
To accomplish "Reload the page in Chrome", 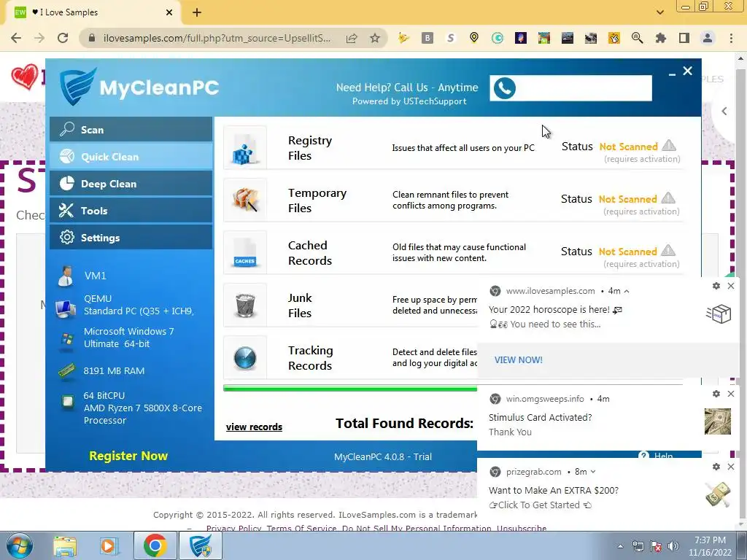I will click(63, 38).
